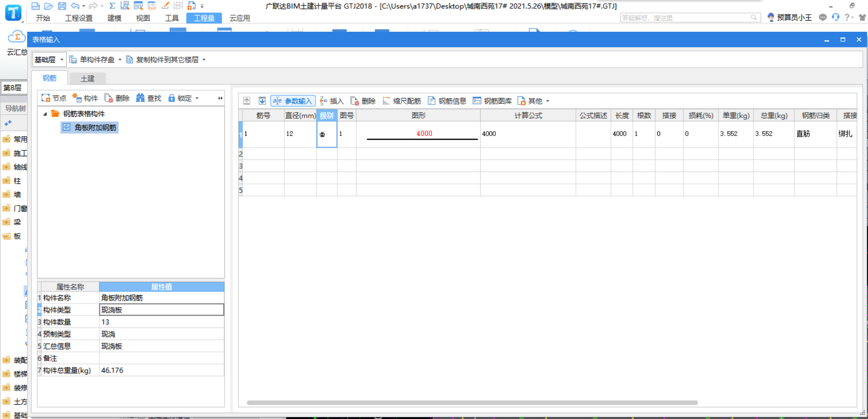This screenshot has height=419, width=868.
Task: Select the 角板附加钢筋 tree item
Action: 90,127
